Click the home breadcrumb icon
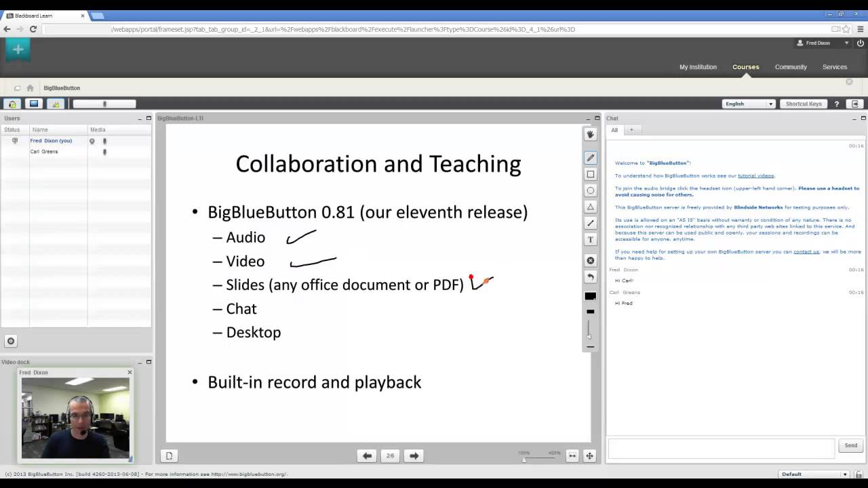868x488 pixels. [x=30, y=88]
